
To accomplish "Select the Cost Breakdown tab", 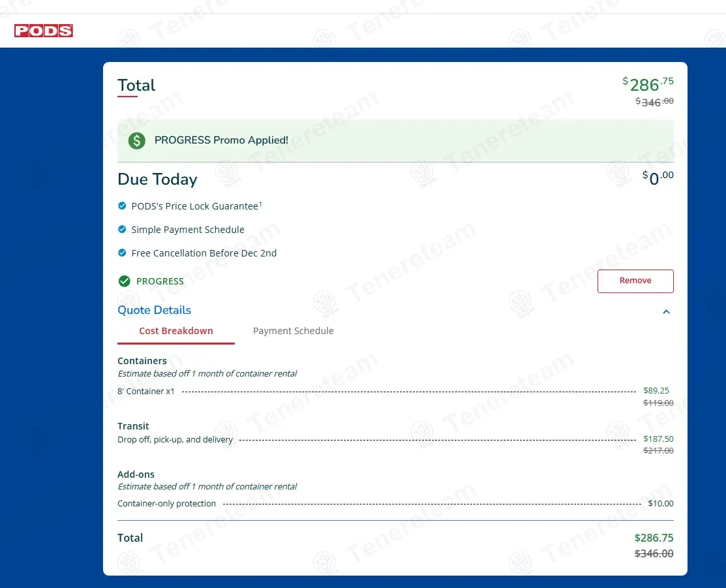I will point(175,331).
